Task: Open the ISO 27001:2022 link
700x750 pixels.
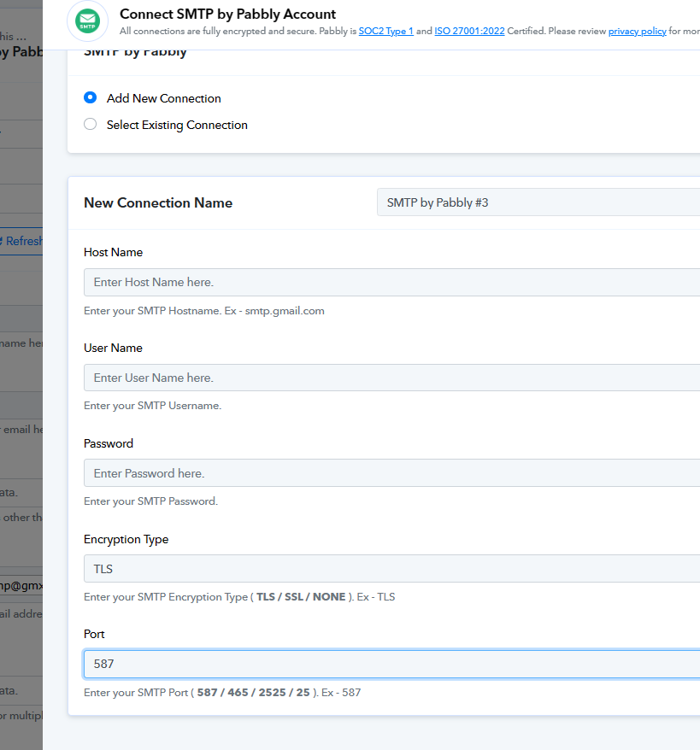Action: point(469,31)
